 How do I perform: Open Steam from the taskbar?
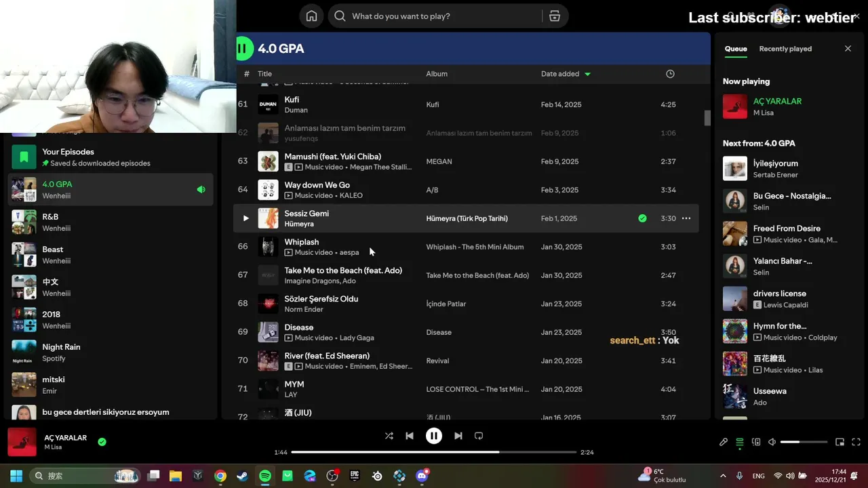coord(242,476)
